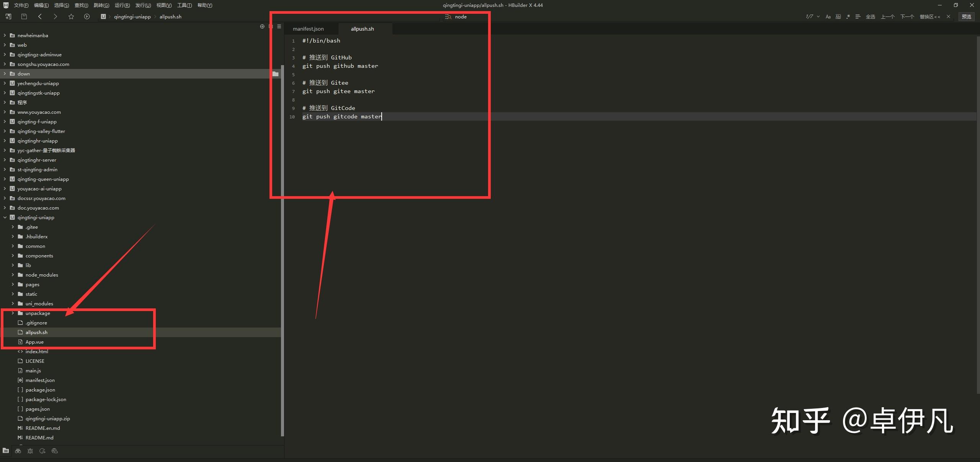Click the globe-cloud icon in bottom bar

tap(55, 451)
